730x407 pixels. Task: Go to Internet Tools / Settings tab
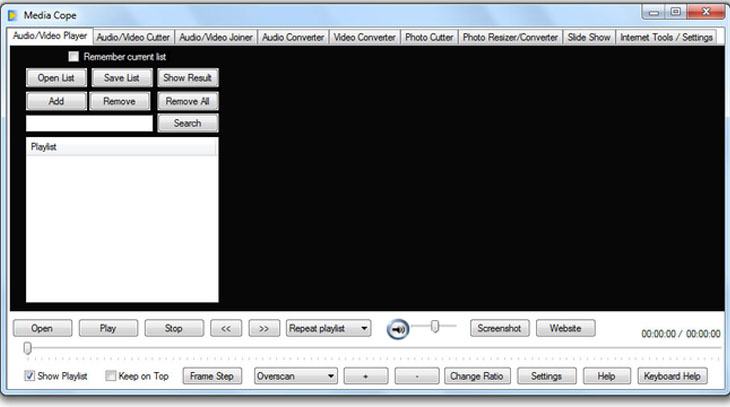point(666,37)
